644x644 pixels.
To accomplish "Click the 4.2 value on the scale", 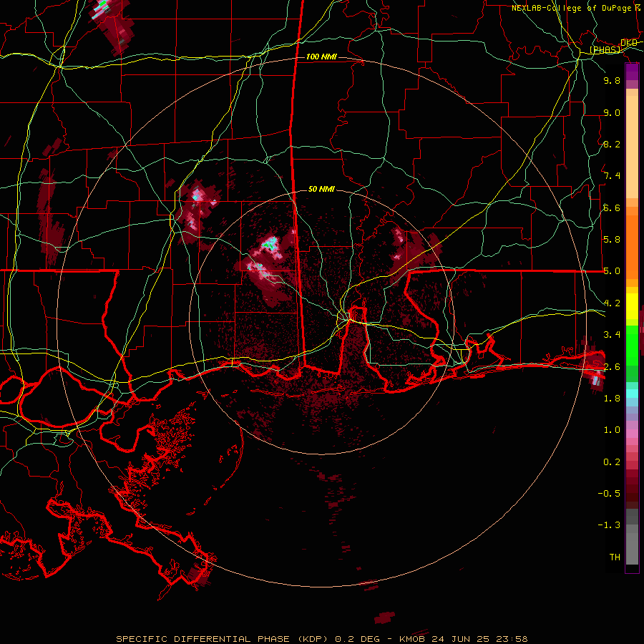I will pos(612,303).
